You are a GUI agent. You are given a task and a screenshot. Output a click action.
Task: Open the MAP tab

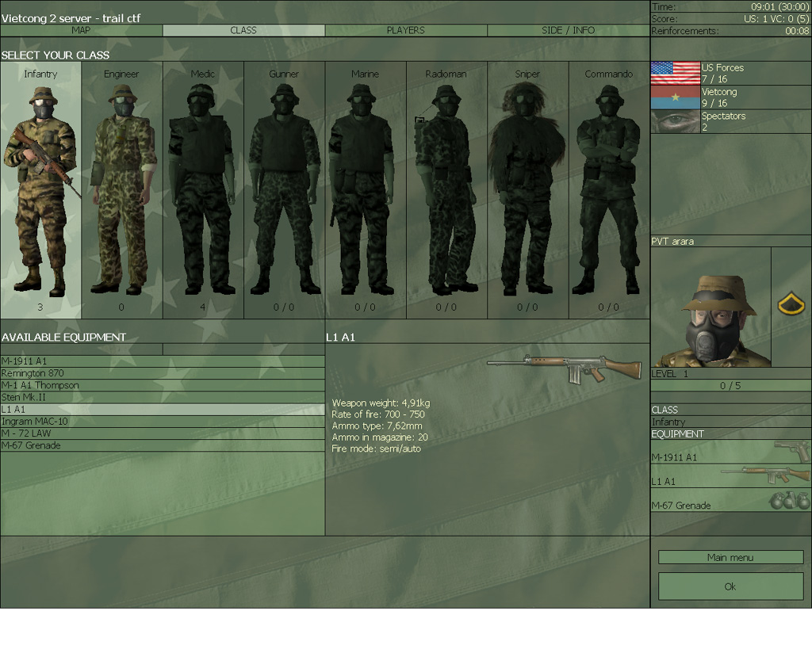coord(82,31)
